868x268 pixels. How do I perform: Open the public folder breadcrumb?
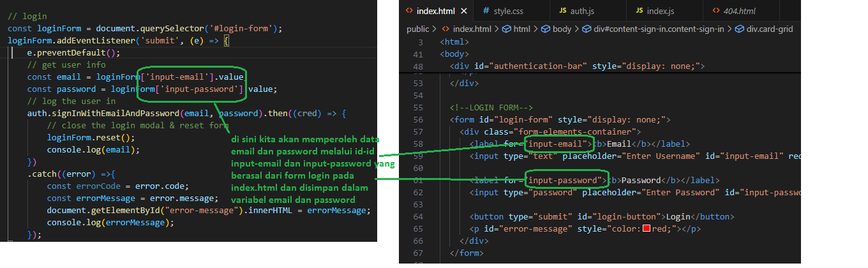tap(418, 29)
